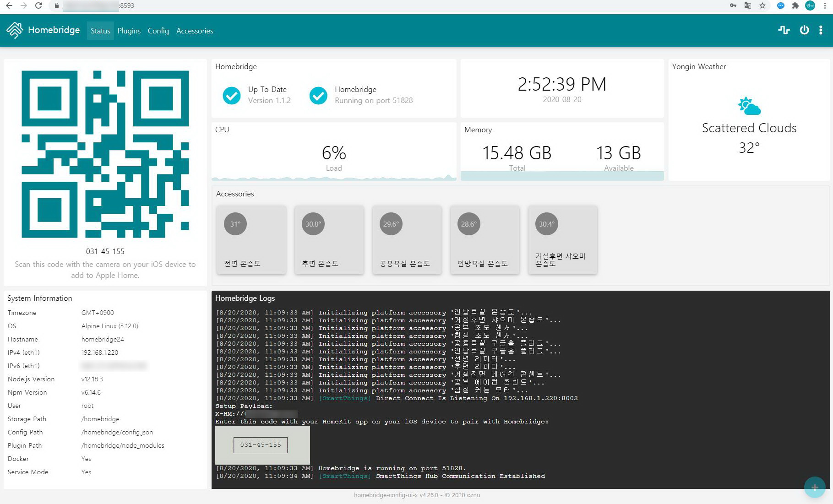Click the GMT+0900 timezone value
Screen dimensions: 833x504
click(x=98, y=313)
